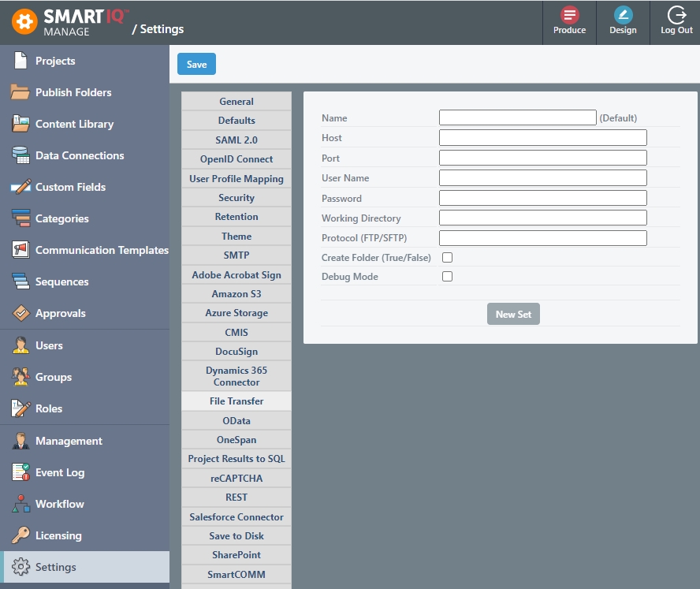Open the General settings tab

[x=236, y=102]
